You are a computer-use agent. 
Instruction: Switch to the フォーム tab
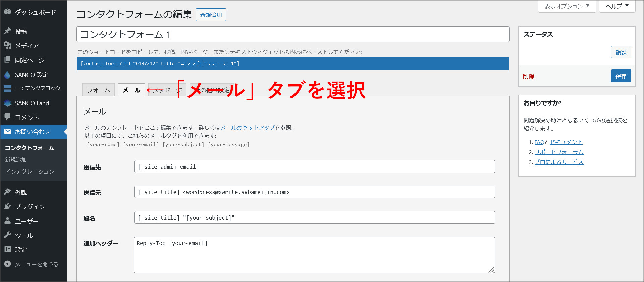(98, 90)
